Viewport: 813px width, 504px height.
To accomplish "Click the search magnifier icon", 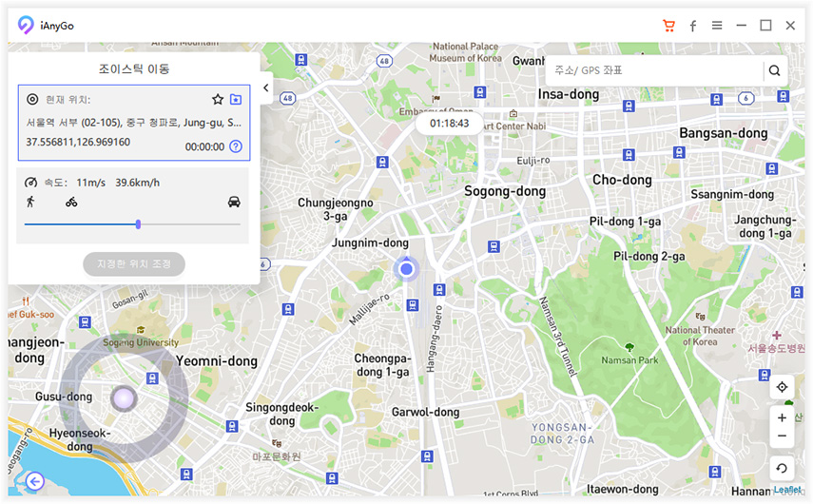I will 775,70.
